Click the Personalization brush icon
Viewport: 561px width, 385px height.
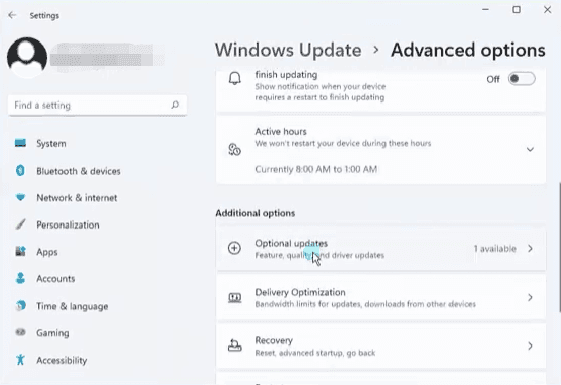(x=20, y=225)
